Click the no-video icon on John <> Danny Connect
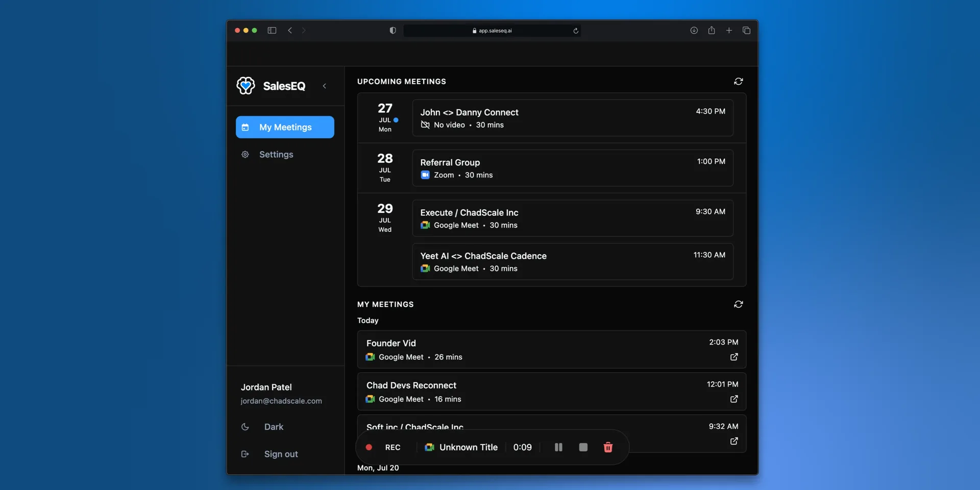 tap(425, 125)
